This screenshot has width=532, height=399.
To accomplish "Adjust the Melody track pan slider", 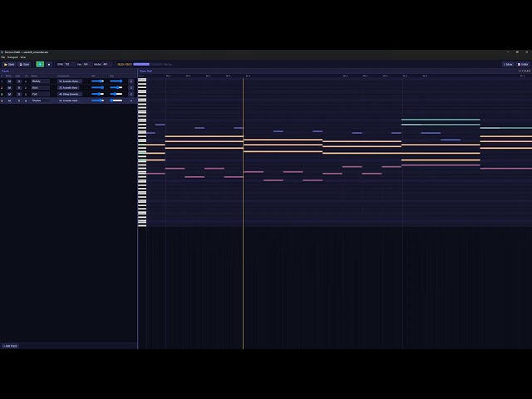I will click(116, 81).
